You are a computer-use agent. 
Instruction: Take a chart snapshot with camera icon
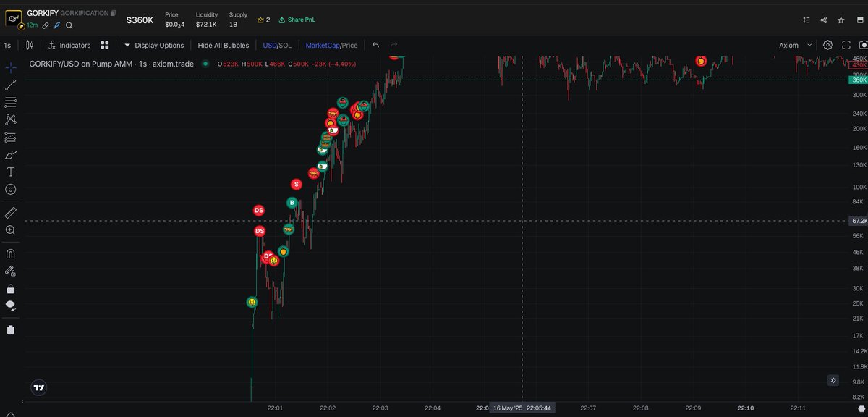click(x=864, y=45)
